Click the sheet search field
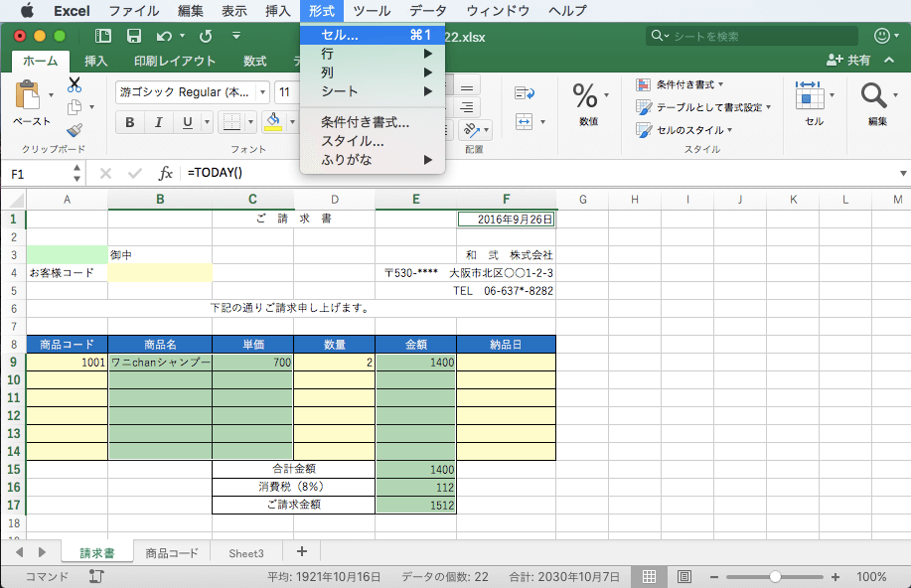911x588 pixels. pyautogui.click(x=752, y=36)
